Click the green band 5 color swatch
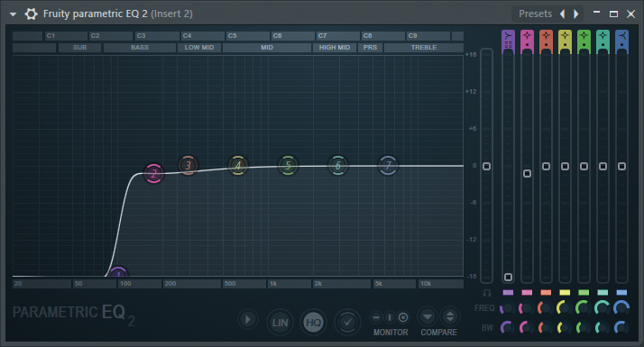The height and width of the screenshot is (347, 644). [584, 293]
